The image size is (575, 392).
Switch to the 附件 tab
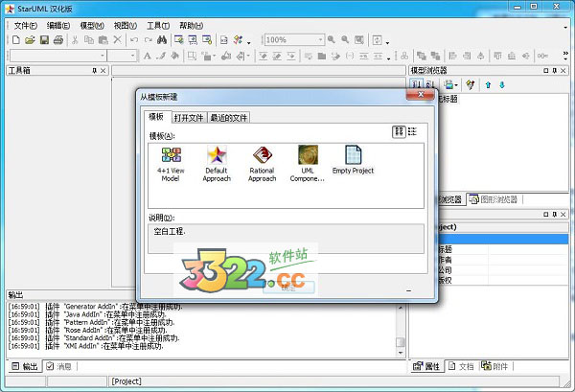[495, 366]
